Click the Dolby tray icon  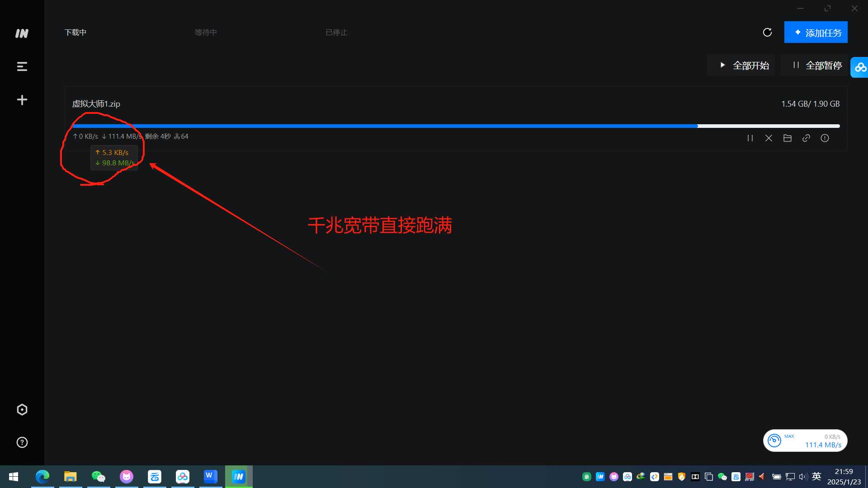[x=695, y=477]
